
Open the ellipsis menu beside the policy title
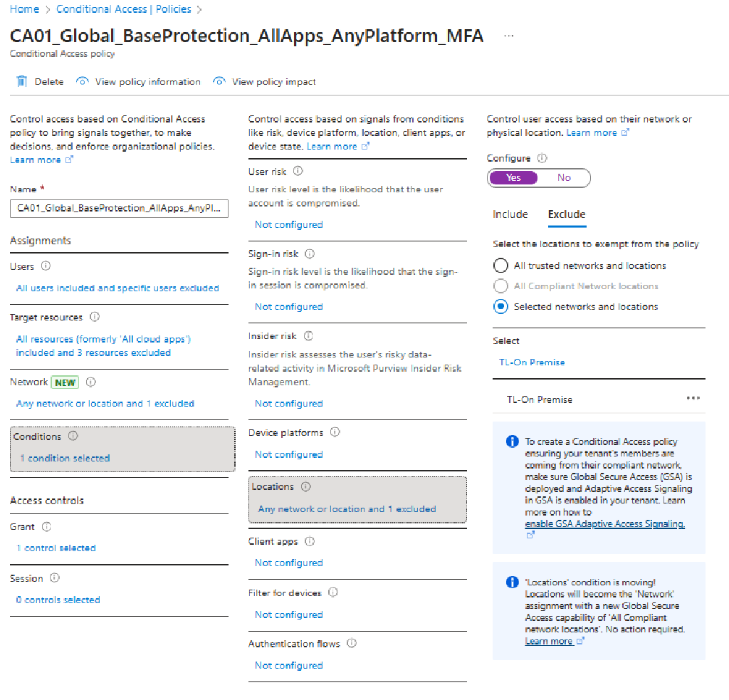point(508,36)
